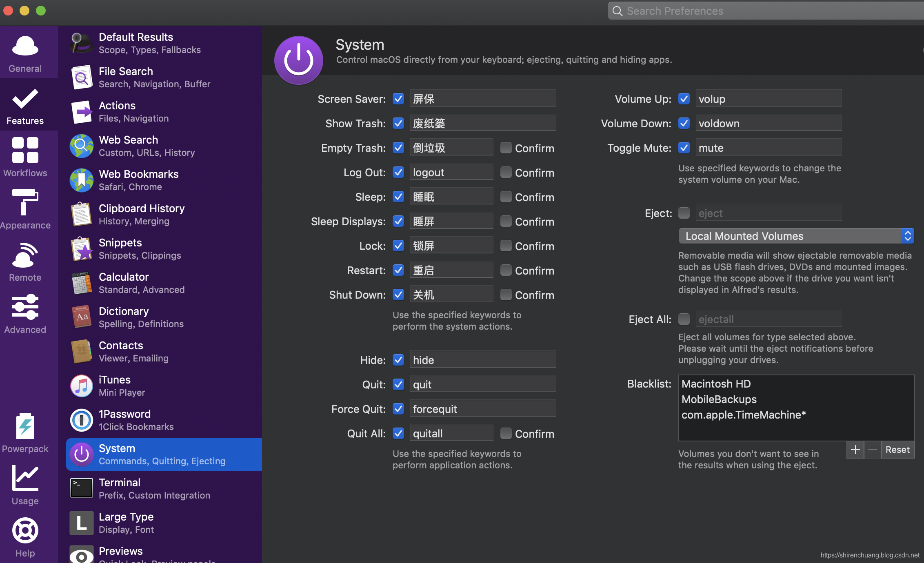Screen dimensions: 924x563
Task: Disable the Show Trash keyword checkbox
Action: [x=398, y=123]
